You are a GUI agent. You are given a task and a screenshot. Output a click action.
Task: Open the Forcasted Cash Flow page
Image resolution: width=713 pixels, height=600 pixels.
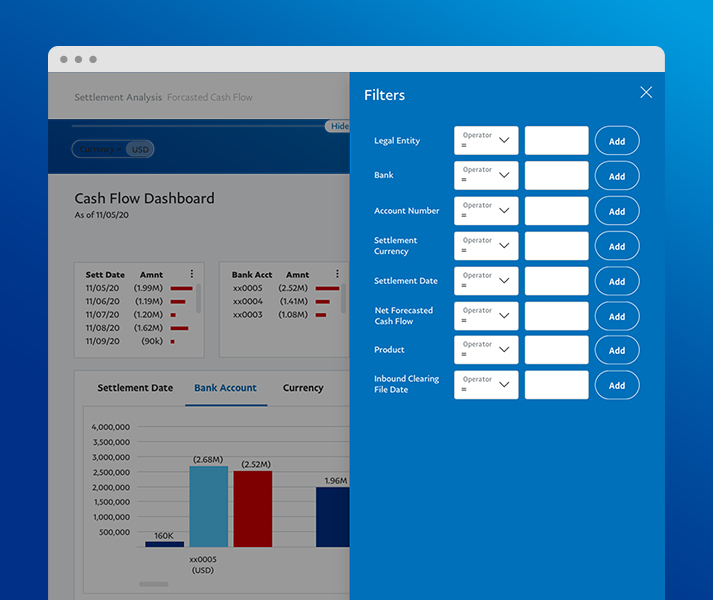(210, 98)
